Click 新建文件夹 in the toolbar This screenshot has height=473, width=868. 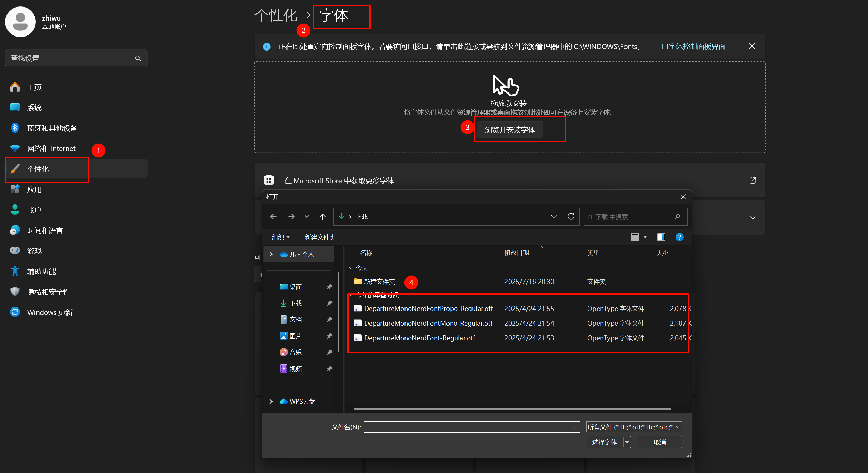[x=320, y=237]
